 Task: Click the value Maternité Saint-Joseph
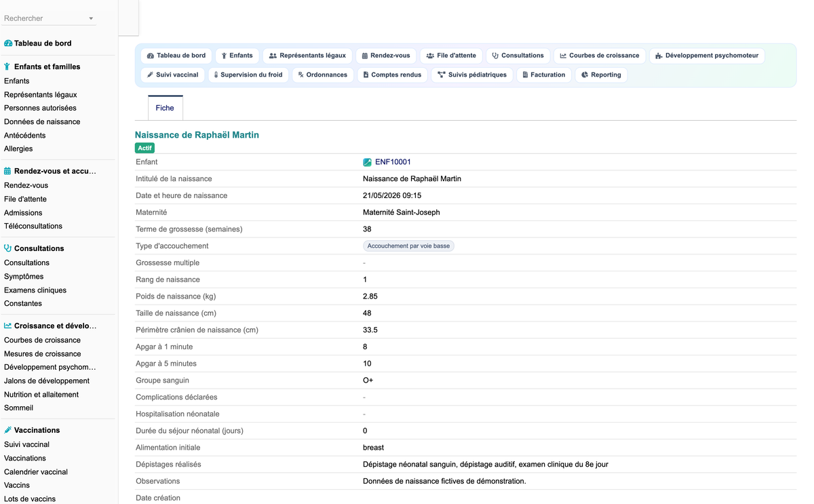pos(402,212)
